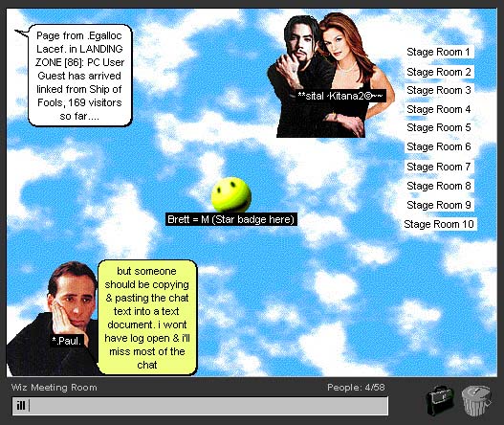Click the Brett = M name tag
504x425 pixels.
(230, 219)
